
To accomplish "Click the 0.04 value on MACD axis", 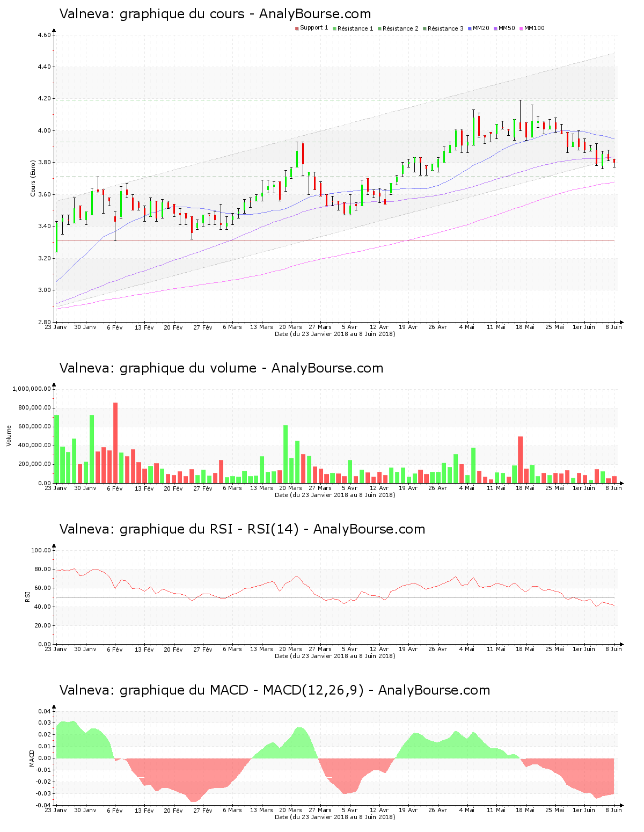I will (x=46, y=711).
